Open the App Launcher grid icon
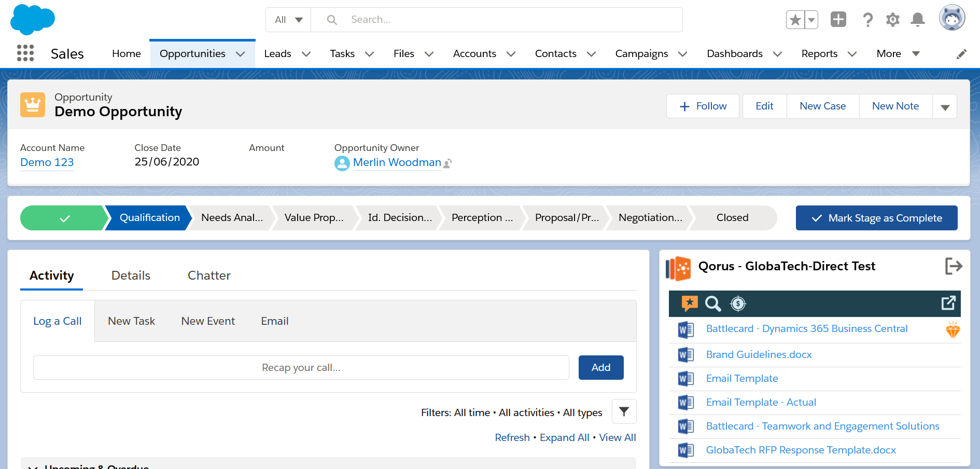 click(x=25, y=53)
